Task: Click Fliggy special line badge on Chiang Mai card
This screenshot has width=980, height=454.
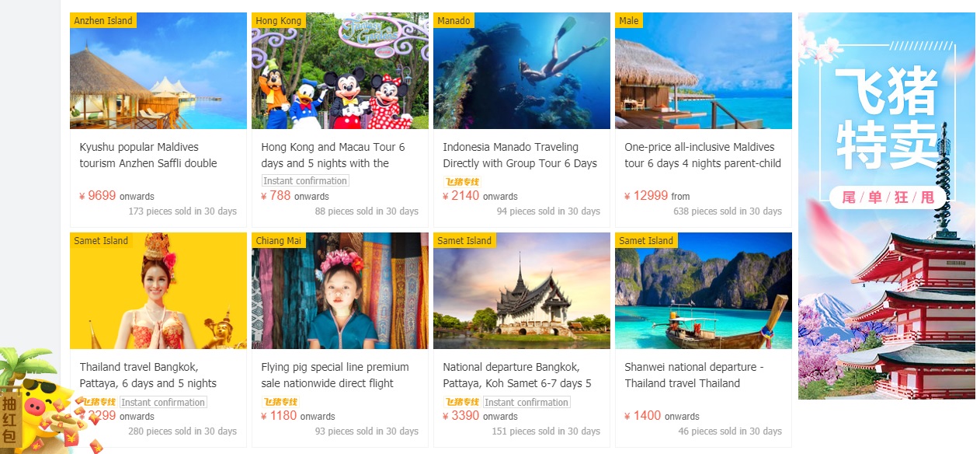Action: point(280,402)
